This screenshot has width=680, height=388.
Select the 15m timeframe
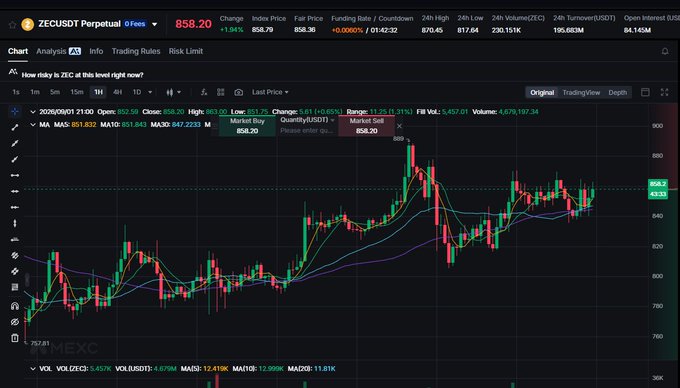coord(77,92)
